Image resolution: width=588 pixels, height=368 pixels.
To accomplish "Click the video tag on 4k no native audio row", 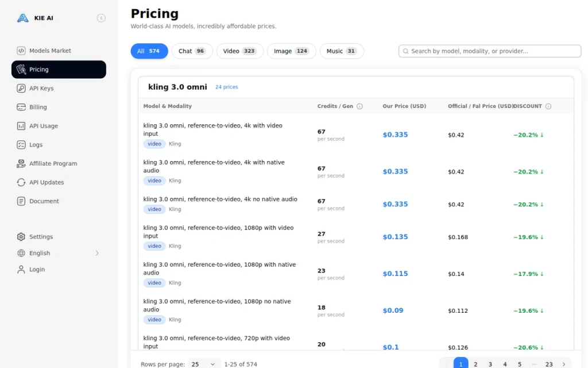I will click(154, 209).
